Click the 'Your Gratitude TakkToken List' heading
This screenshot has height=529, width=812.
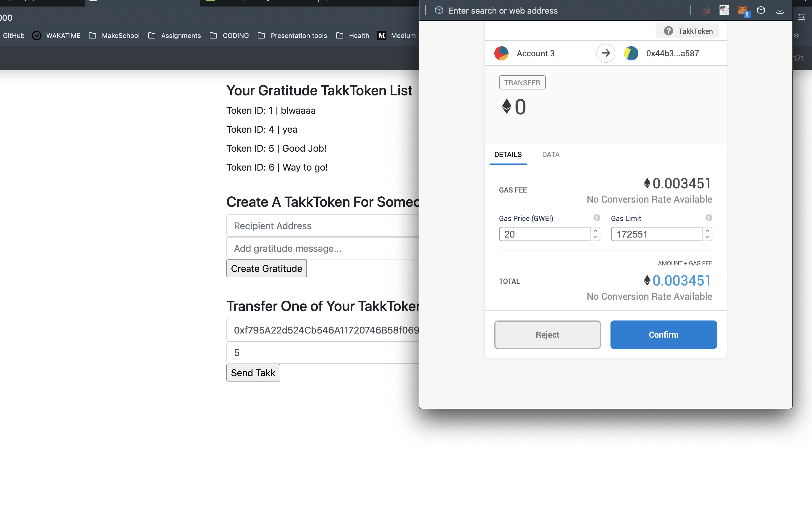point(319,90)
